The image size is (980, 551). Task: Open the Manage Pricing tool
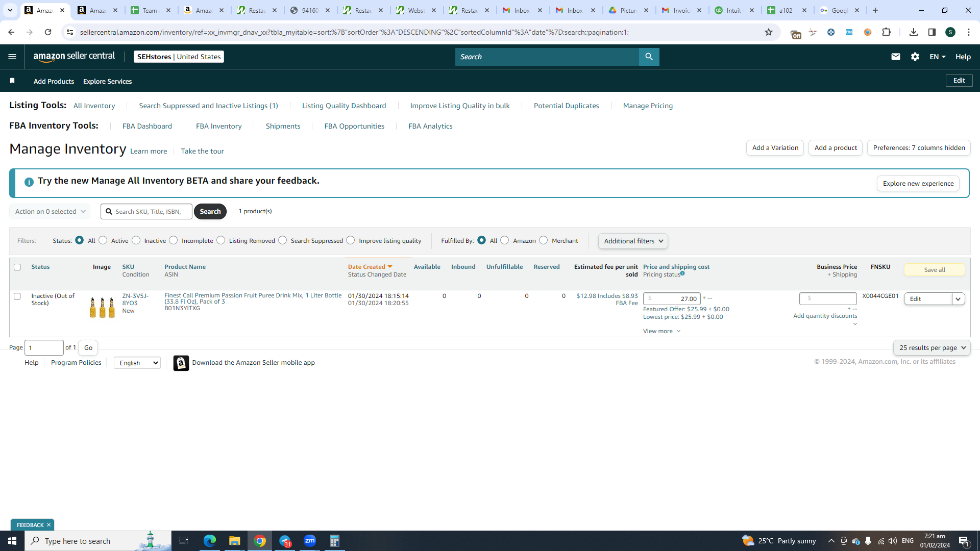pos(648,106)
